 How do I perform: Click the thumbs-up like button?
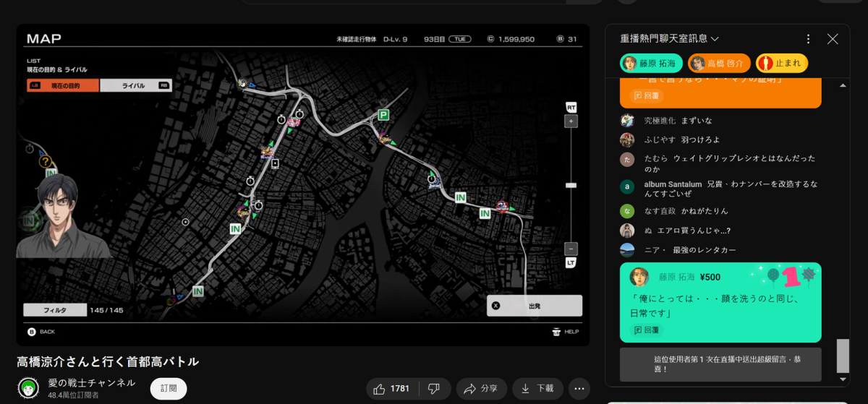point(391,389)
